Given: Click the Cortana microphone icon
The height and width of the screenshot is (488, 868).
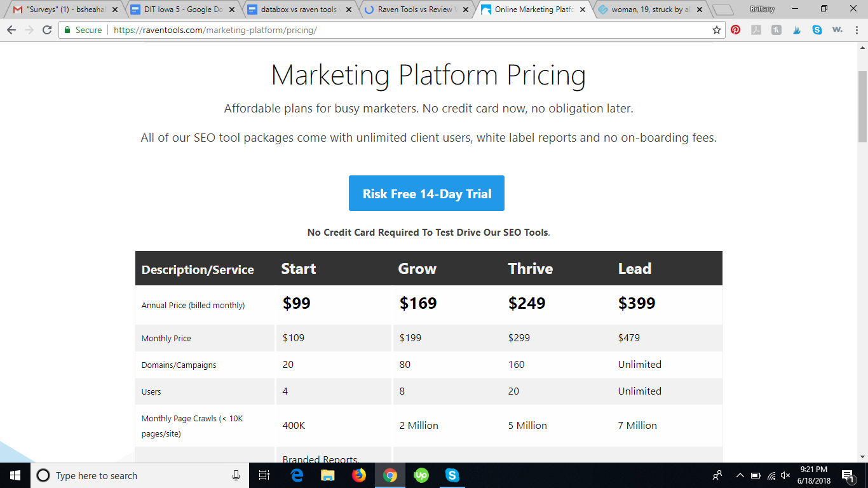Looking at the screenshot, I should [x=236, y=475].
